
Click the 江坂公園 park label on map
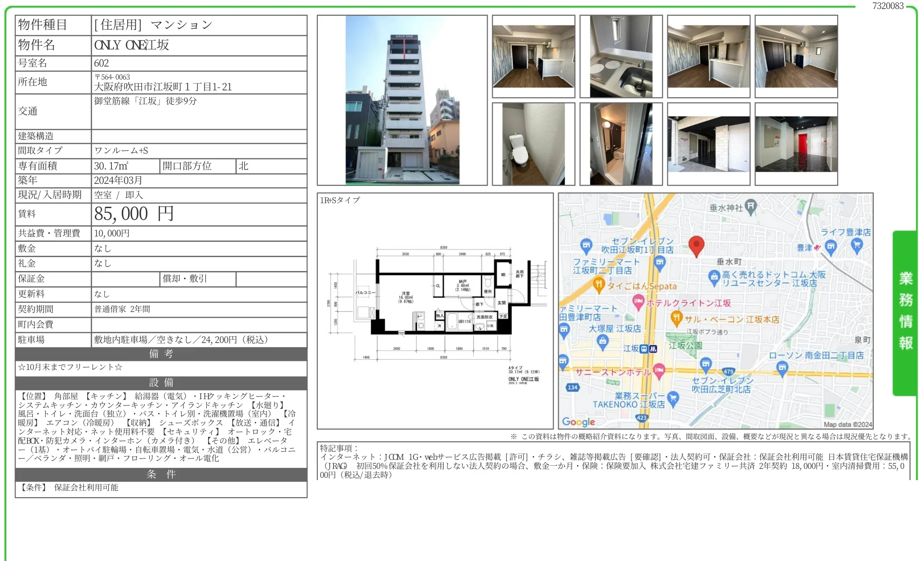[x=685, y=345]
